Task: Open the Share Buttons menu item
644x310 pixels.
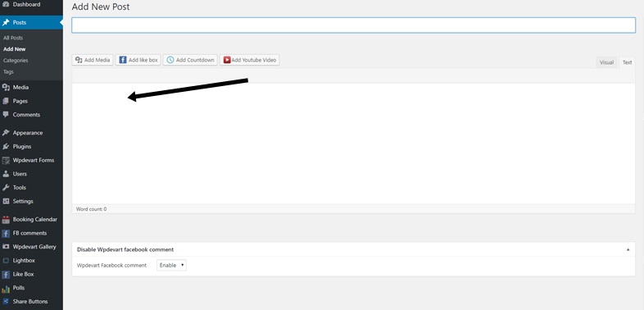Action: point(31,302)
